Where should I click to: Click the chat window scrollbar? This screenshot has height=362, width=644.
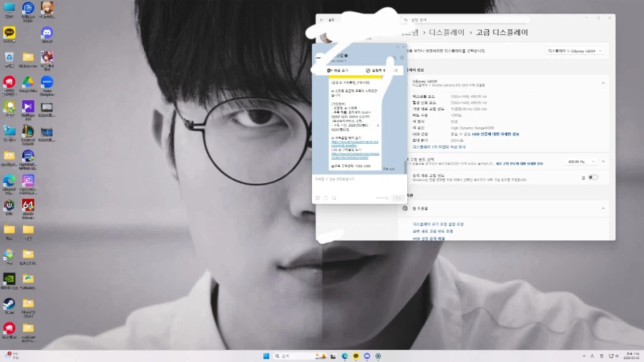(x=406, y=166)
